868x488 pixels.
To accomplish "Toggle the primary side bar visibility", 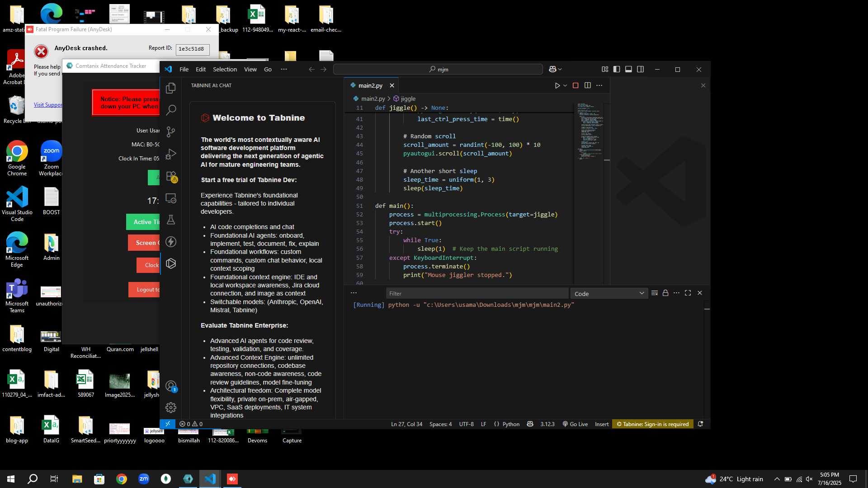I will pyautogui.click(x=617, y=69).
